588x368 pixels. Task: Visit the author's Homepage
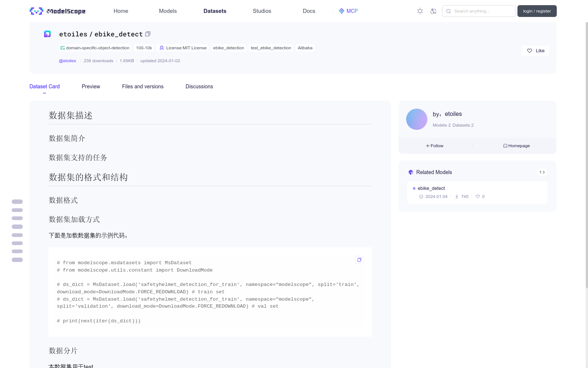tap(516, 146)
